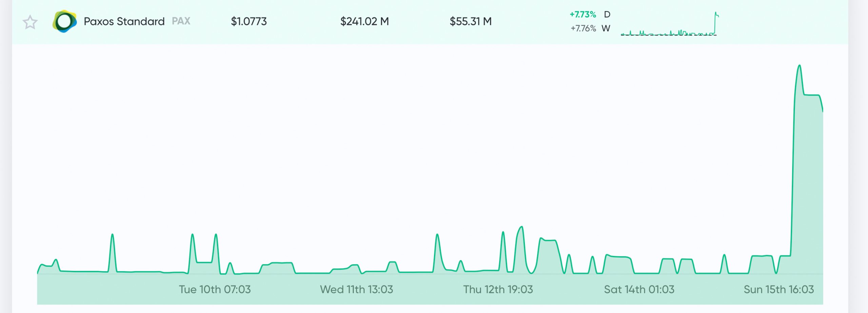This screenshot has height=313, width=868.
Task: Click the Thu 12th 19:03 axis label
Action: 498,290
